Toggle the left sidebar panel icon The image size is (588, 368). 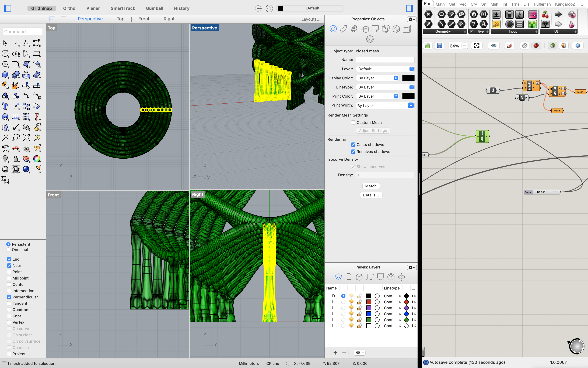pos(8,8)
